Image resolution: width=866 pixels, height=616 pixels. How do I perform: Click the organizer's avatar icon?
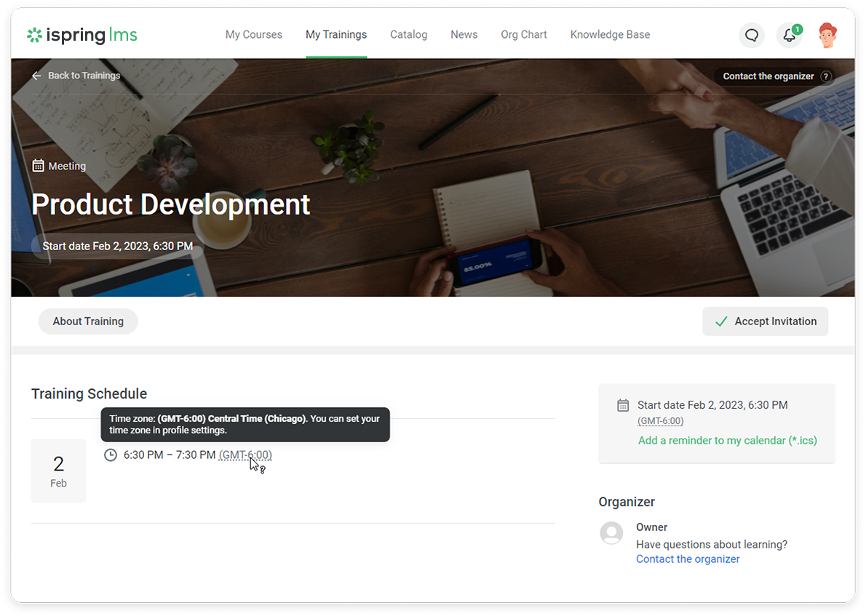click(x=611, y=533)
